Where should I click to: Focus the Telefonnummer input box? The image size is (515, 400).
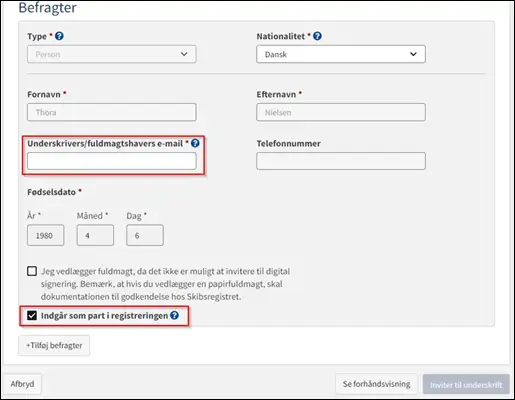341,161
